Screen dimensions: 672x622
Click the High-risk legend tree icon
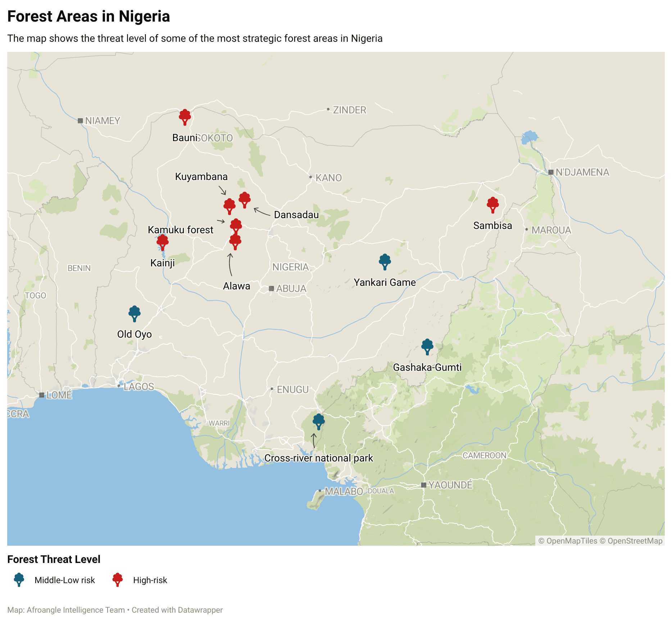tap(118, 580)
